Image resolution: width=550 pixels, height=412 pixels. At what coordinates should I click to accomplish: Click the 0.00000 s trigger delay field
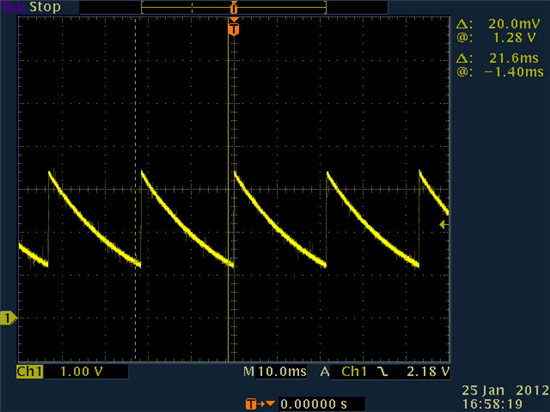tap(322, 404)
